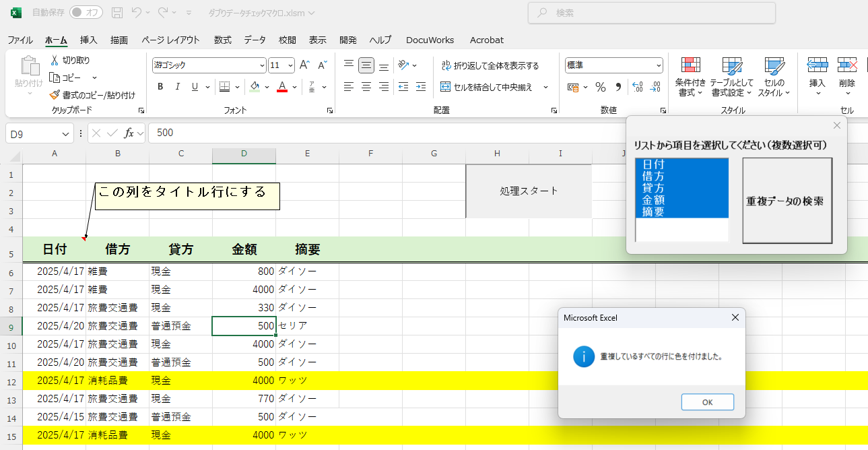Click the format painter brush icon
868x450 pixels.
tap(55, 95)
